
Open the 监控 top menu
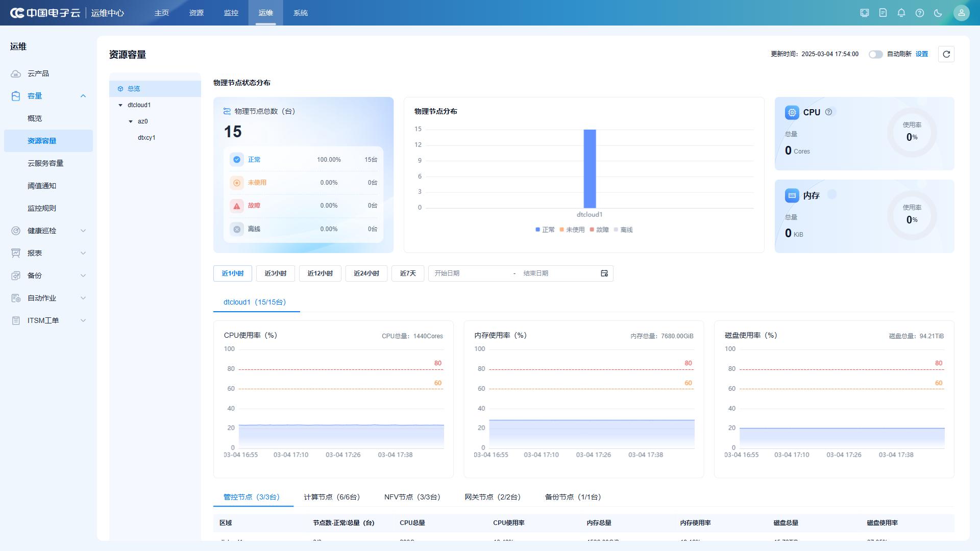click(231, 13)
